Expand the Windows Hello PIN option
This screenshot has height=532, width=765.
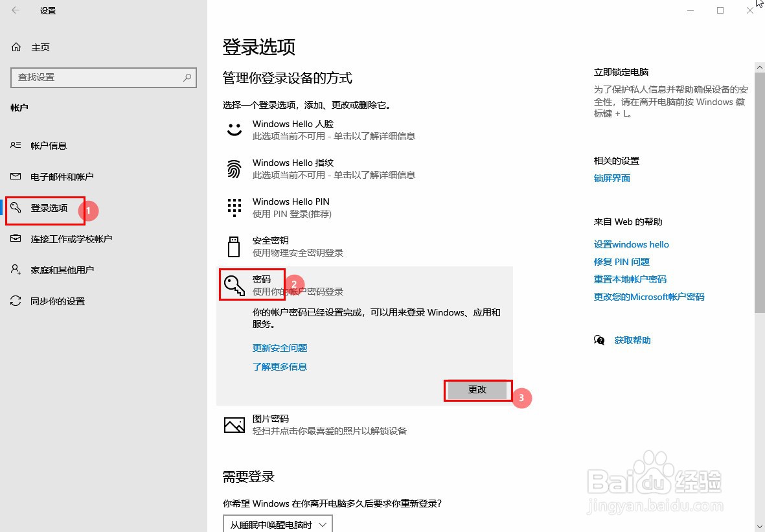(x=365, y=207)
